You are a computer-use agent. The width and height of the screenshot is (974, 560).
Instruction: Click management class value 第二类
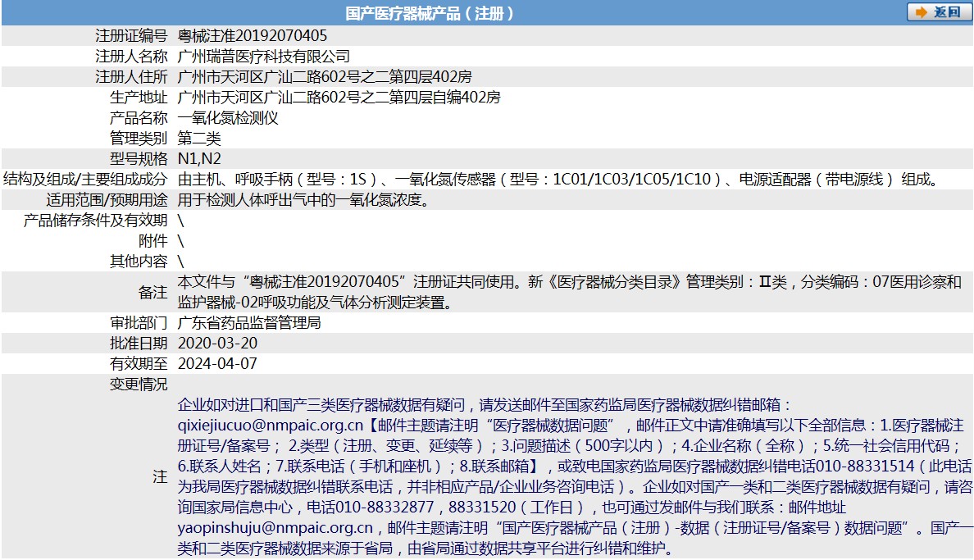pyautogui.click(x=198, y=138)
